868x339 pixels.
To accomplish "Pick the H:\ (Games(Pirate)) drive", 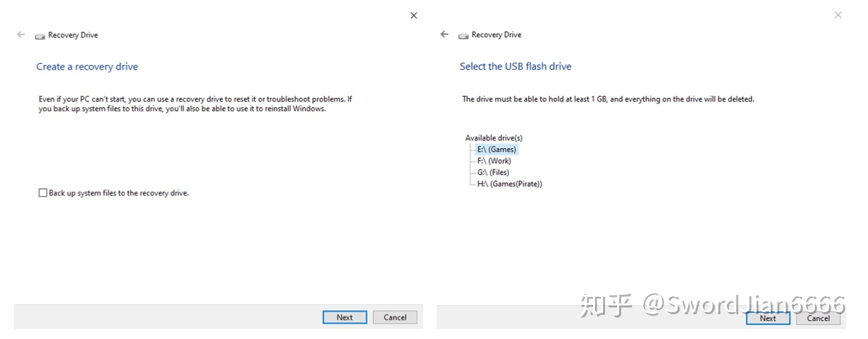I will coord(509,184).
